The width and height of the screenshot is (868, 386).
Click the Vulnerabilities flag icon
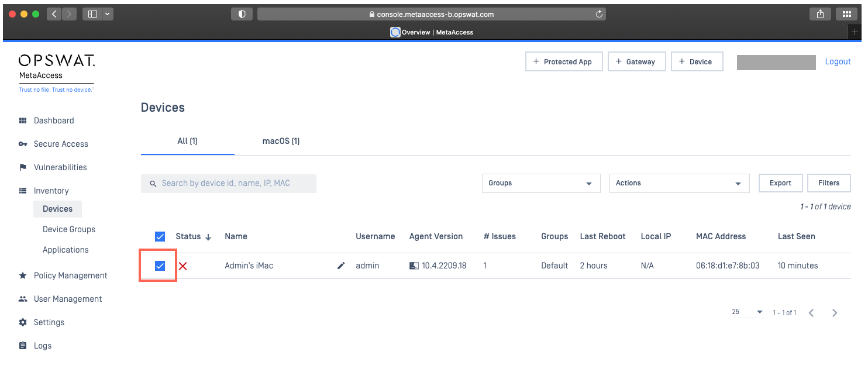click(x=23, y=167)
